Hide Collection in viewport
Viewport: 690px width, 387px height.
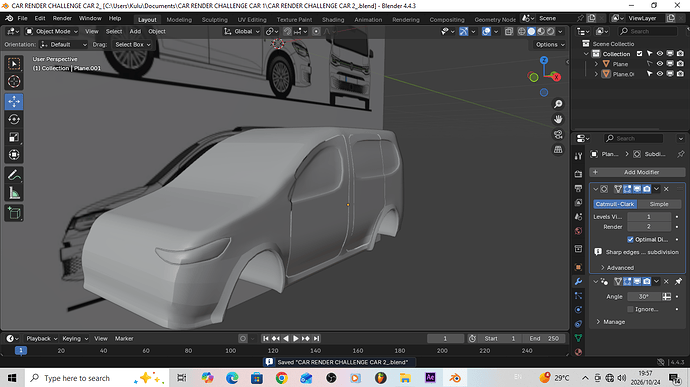tap(660, 54)
